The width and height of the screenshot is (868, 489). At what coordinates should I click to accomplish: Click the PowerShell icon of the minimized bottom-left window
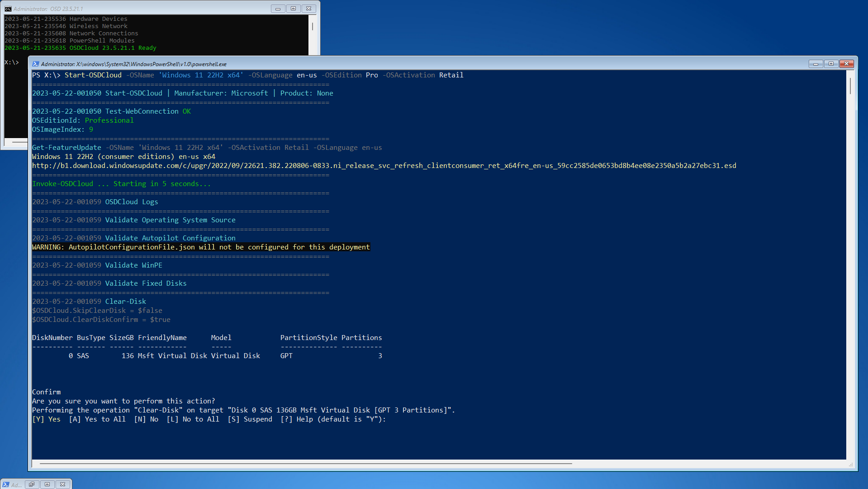click(x=6, y=484)
